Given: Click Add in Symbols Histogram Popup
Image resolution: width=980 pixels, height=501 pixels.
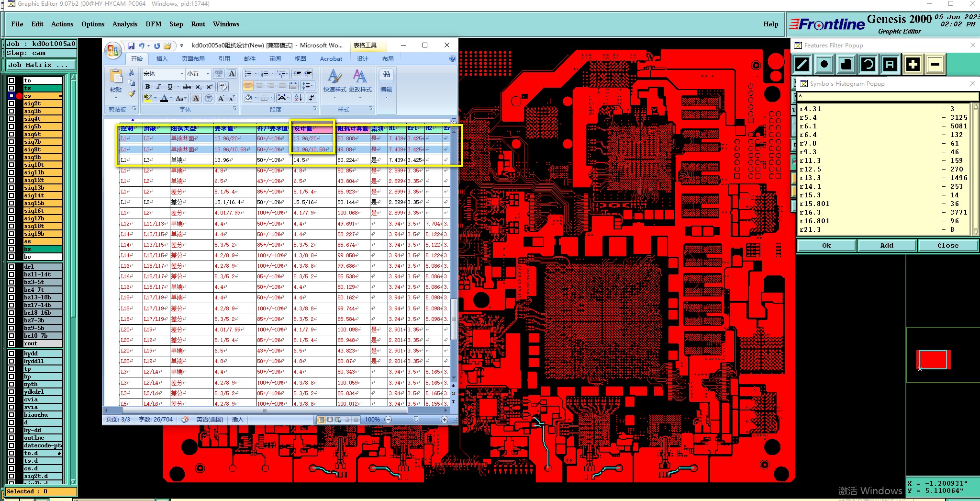Looking at the screenshot, I should [x=887, y=245].
